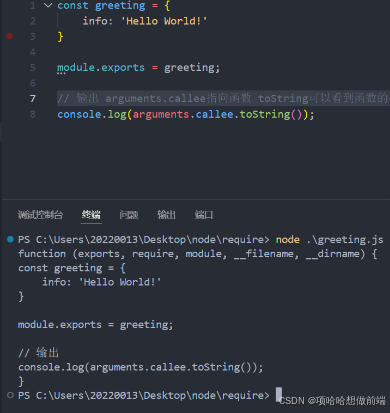Screen dimensions: 390x413
Task: Open the 端口 ports tab
Action: (204, 215)
